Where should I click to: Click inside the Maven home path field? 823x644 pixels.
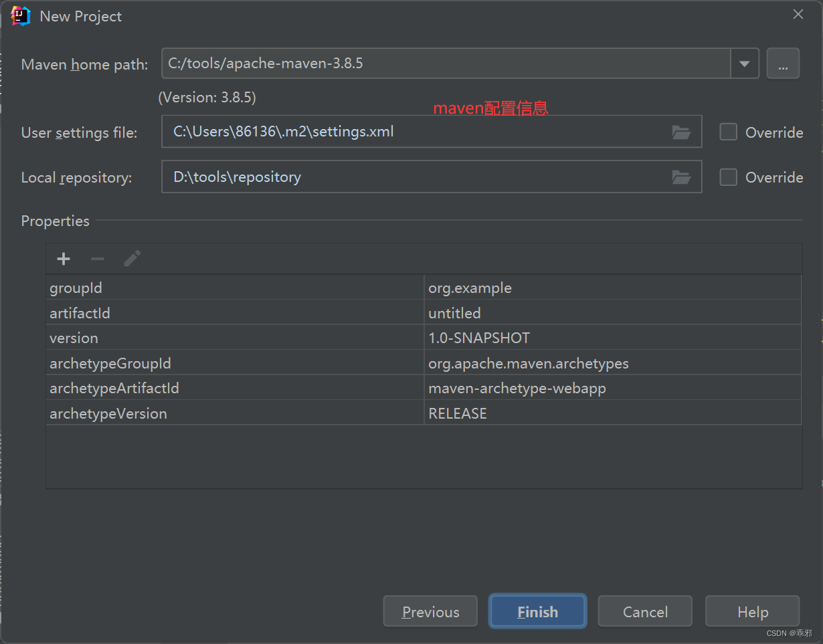[401, 63]
